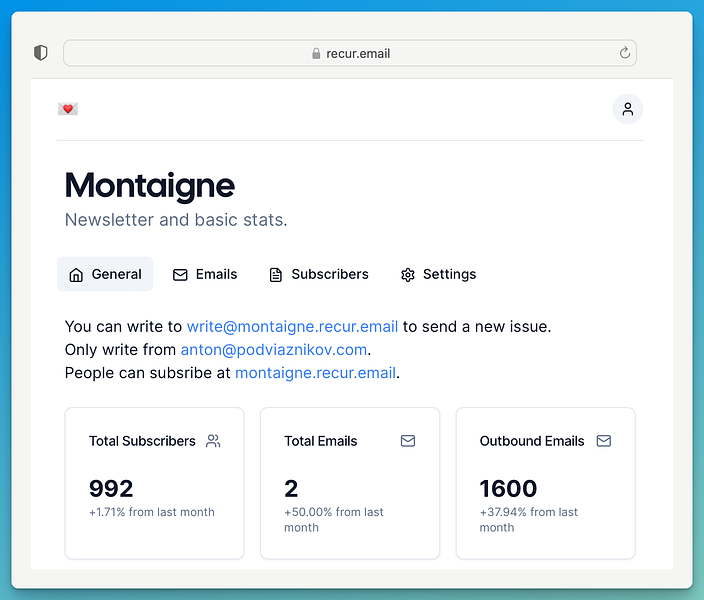704x600 pixels.
Task: Click the Total Subscribers people icon
Action: coord(213,441)
